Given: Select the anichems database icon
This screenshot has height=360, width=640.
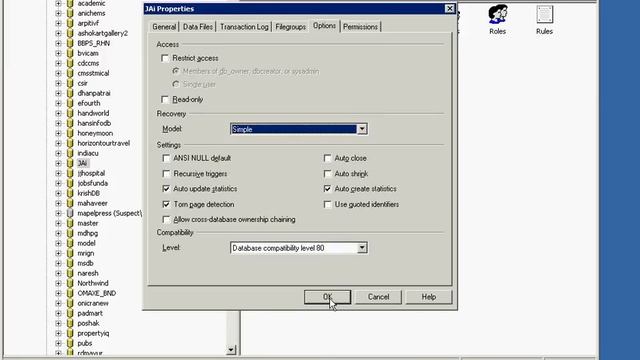Looking at the screenshot, I should pyautogui.click(x=70, y=13).
